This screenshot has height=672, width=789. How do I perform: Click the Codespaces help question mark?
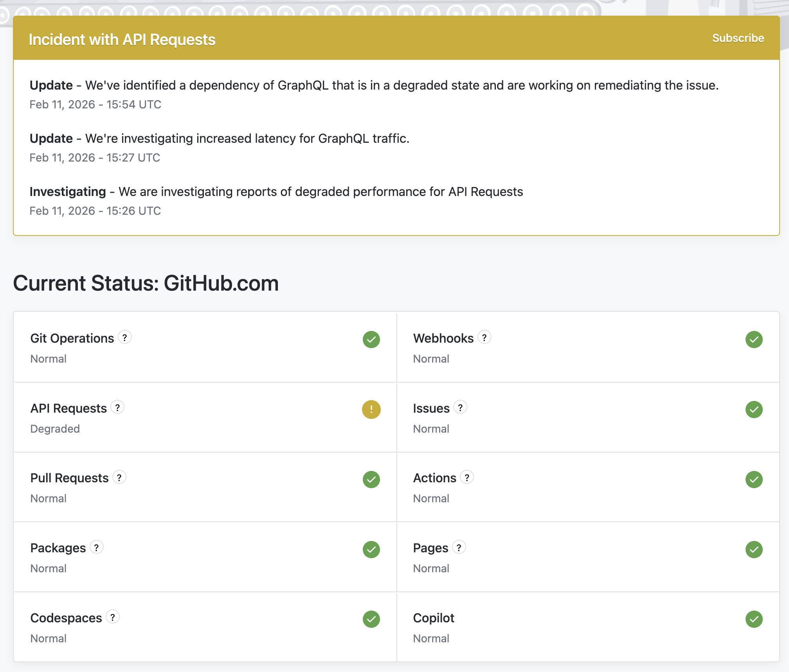pyautogui.click(x=112, y=617)
